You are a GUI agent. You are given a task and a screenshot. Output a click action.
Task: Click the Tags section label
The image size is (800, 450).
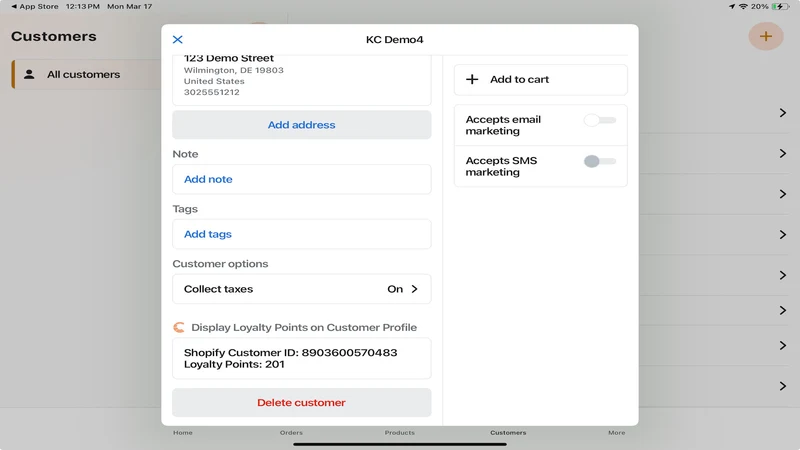pos(185,209)
